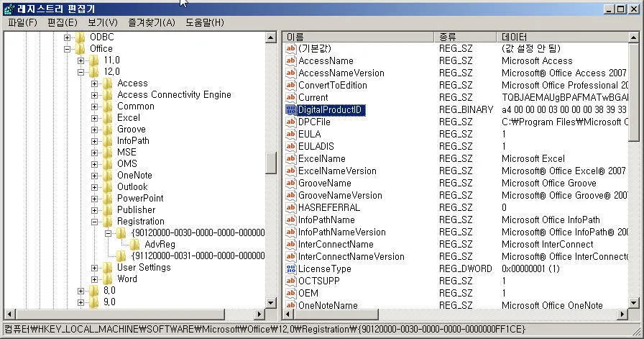Click the string icon next to EULA

290,134
